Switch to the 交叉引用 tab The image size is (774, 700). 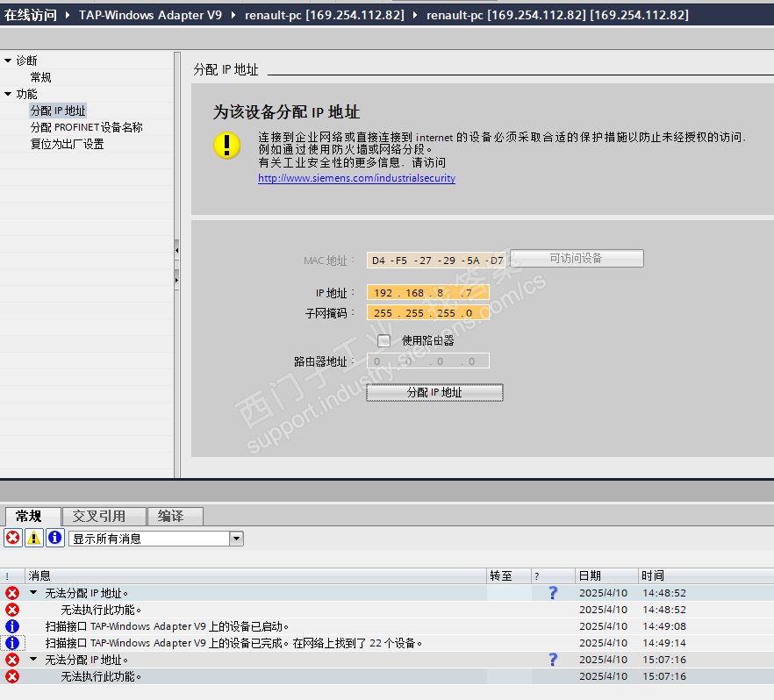point(104,517)
